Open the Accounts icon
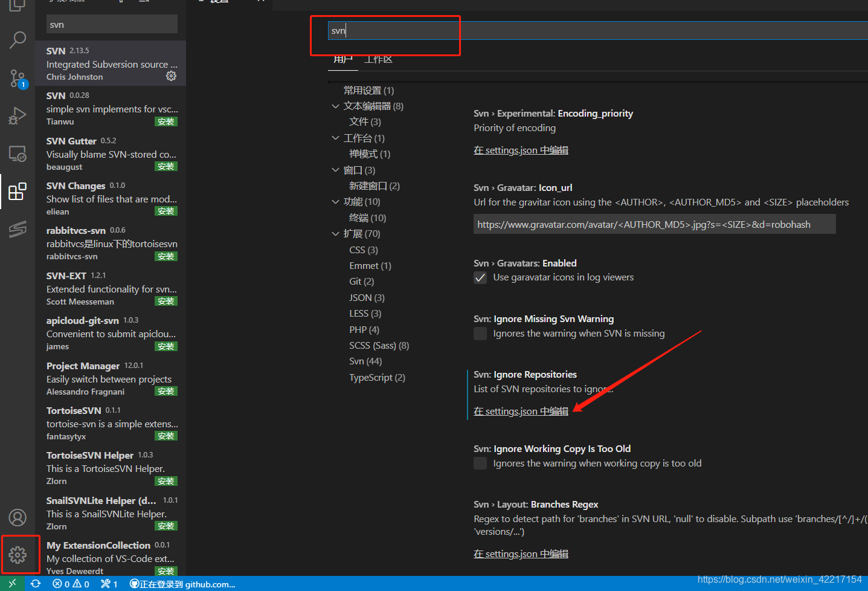This screenshot has height=591, width=868. point(18,517)
